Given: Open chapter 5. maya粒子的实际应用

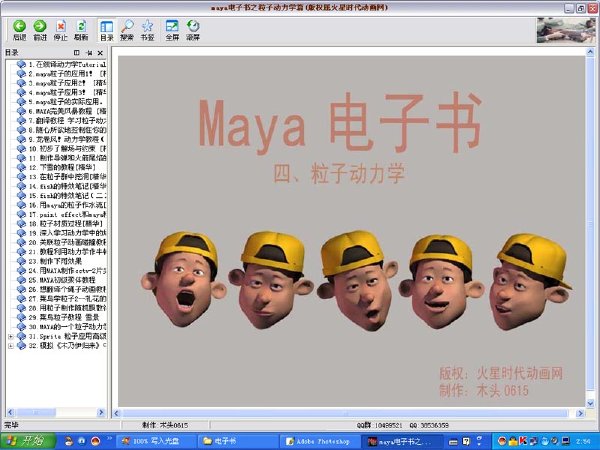Looking at the screenshot, I should click(66, 102).
